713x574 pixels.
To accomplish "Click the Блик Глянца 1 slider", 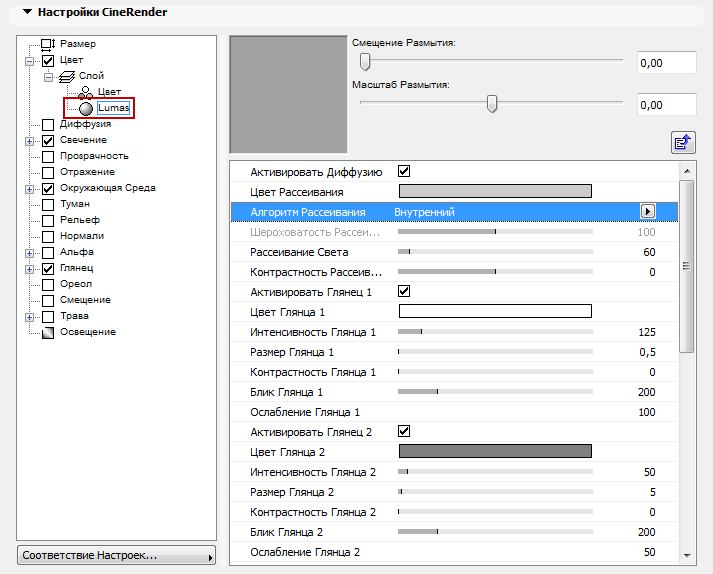I will (x=495, y=392).
